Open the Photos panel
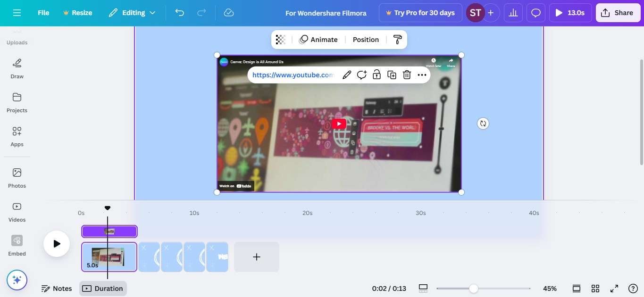644x297 pixels. (17, 178)
